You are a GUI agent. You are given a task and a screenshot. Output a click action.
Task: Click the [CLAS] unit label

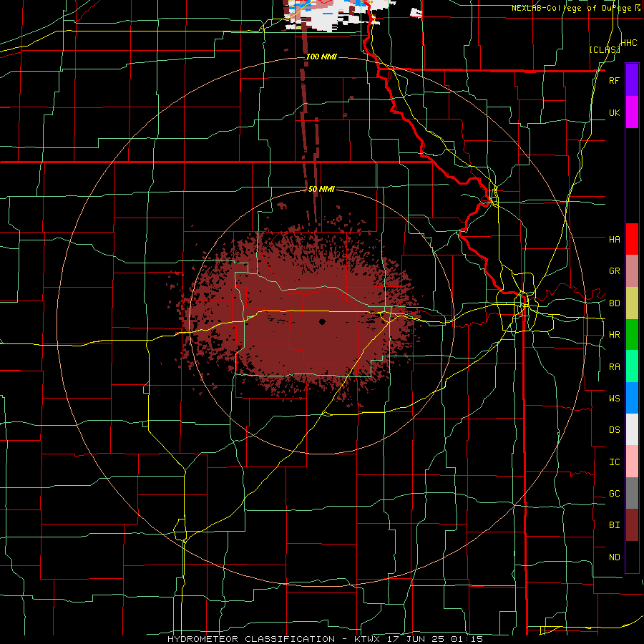tap(605, 49)
